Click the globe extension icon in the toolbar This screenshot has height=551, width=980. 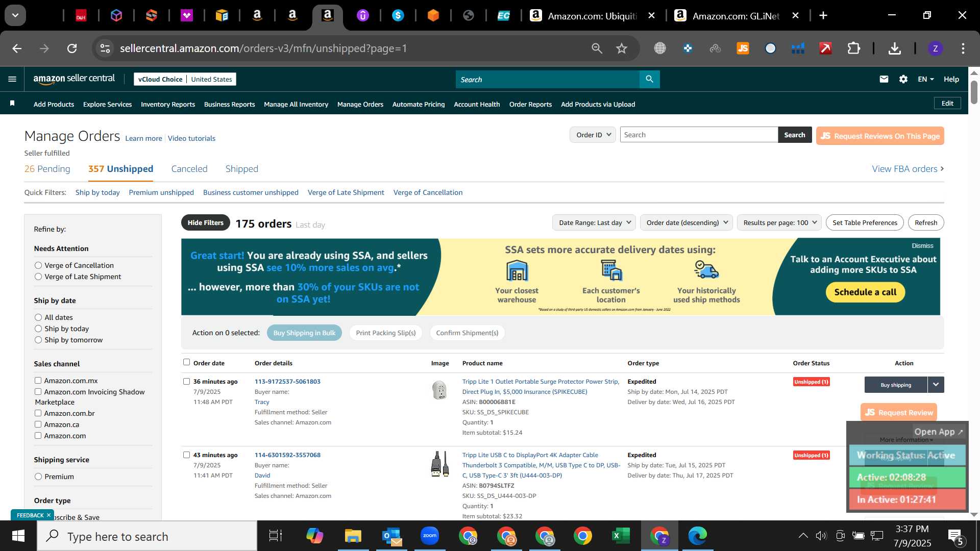click(660, 48)
